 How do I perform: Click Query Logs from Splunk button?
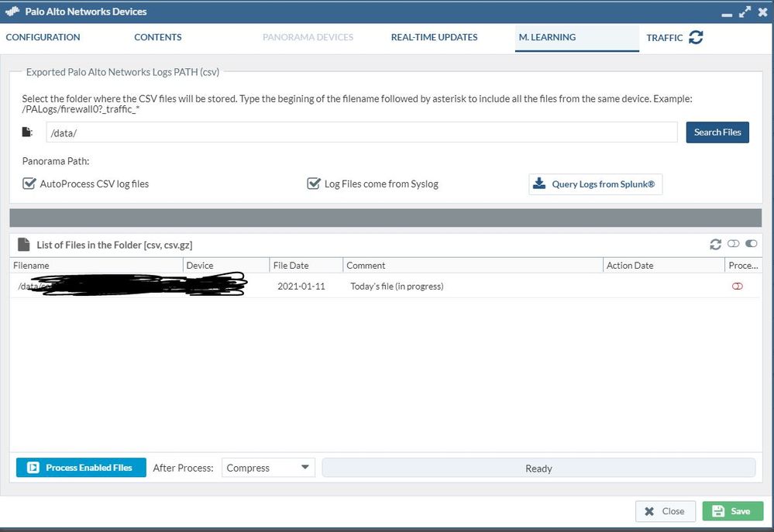(595, 184)
